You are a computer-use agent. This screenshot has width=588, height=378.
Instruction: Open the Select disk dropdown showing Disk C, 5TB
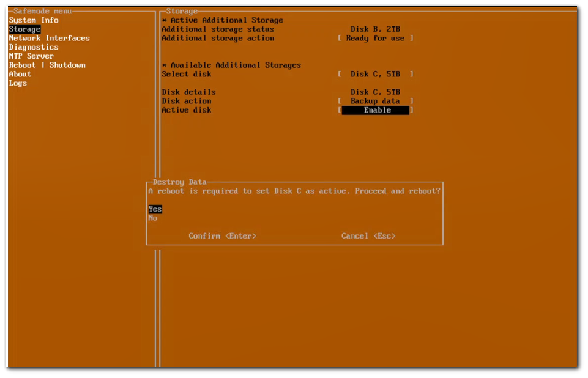375,74
